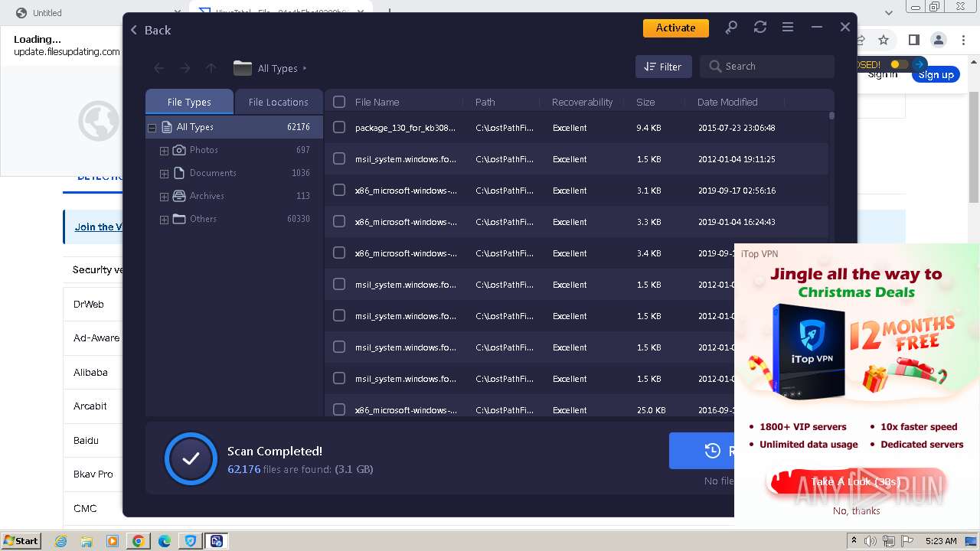Open Windows Explorer from taskbar
The height and width of the screenshot is (551, 980).
tap(87, 541)
